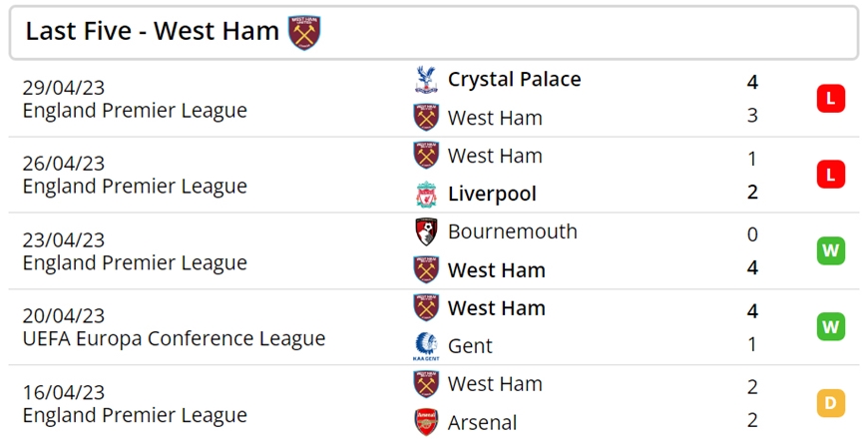Click West Ham crest in the Crystal Palace match
The height and width of the screenshot is (443, 868).
click(426, 118)
